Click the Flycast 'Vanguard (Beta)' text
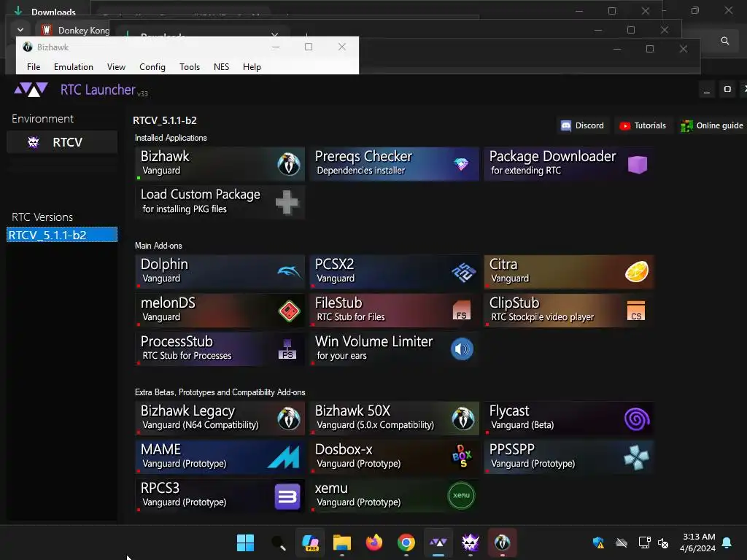 [522, 425]
